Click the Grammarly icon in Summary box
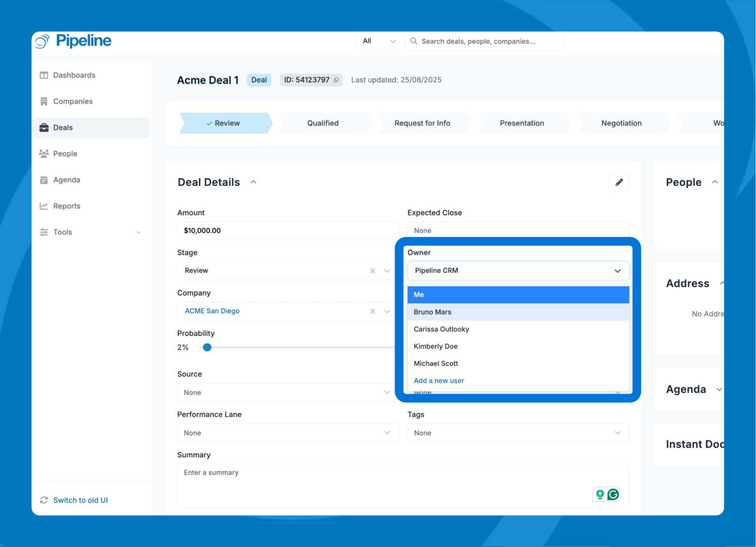Image resolution: width=756 pixels, height=547 pixels. tap(613, 494)
